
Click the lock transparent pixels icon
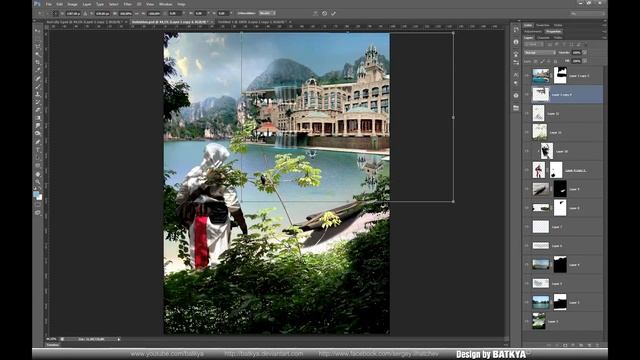point(536,61)
